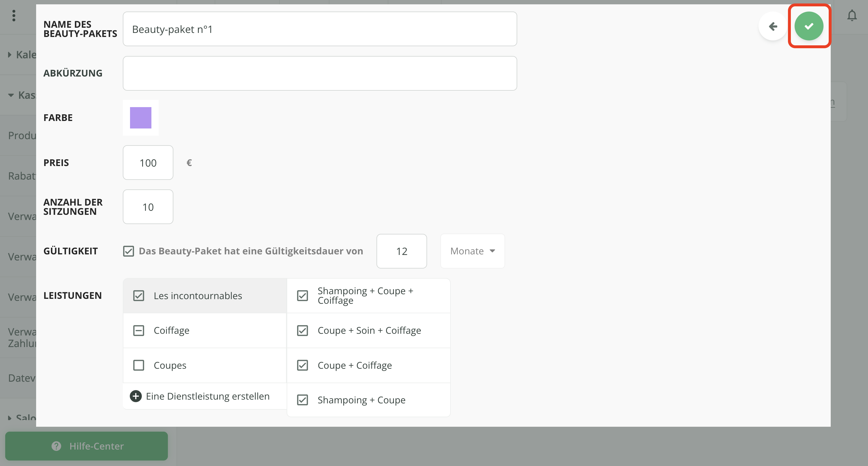The height and width of the screenshot is (466, 868).
Task: Open the Hilfe-Center button
Action: click(86, 446)
